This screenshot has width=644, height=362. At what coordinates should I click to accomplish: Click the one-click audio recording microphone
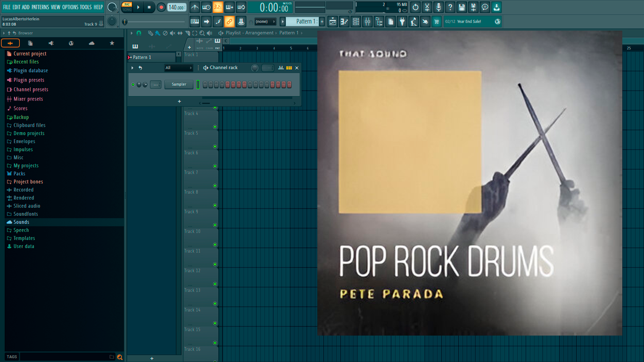(438, 7)
